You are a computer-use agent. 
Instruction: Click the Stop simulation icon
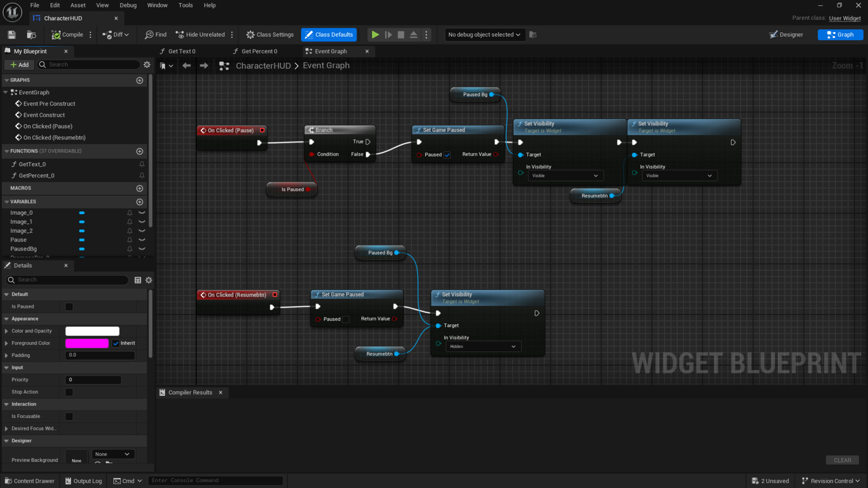pyautogui.click(x=401, y=35)
